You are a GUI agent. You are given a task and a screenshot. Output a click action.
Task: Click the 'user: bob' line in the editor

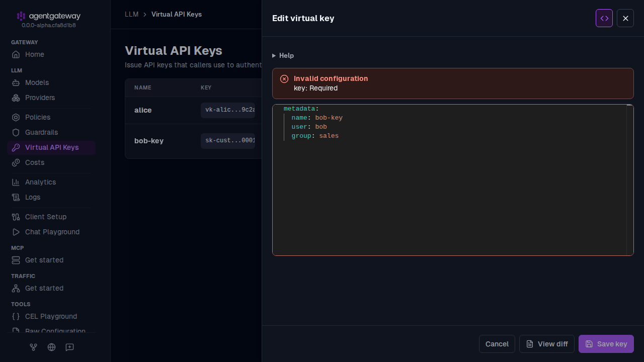(x=309, y=127)
